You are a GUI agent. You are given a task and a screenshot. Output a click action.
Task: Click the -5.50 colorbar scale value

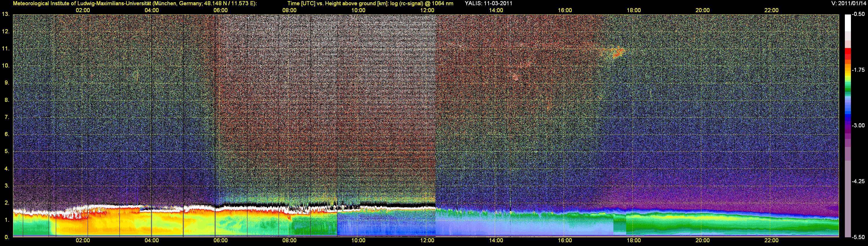click(x=858, y=237)
